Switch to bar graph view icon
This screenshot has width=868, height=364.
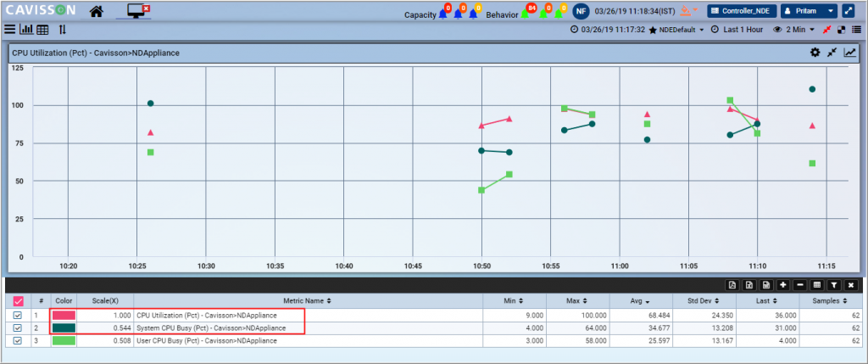[x=26, y=30]
